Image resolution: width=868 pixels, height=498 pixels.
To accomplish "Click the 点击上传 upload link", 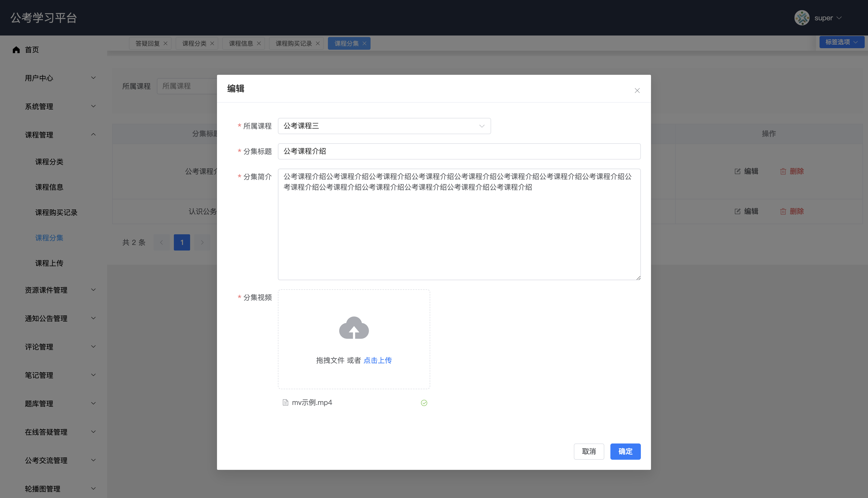I will (x=377, y=360).
